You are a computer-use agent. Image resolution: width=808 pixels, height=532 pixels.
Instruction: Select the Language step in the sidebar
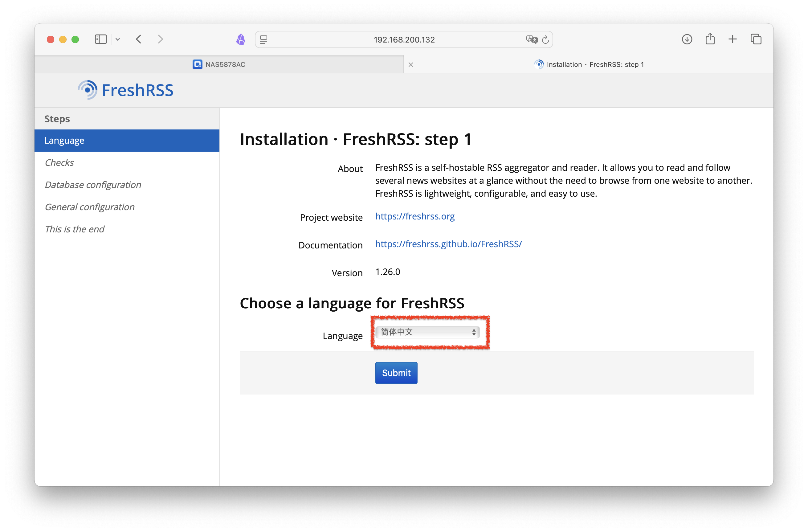pos(127,141)
